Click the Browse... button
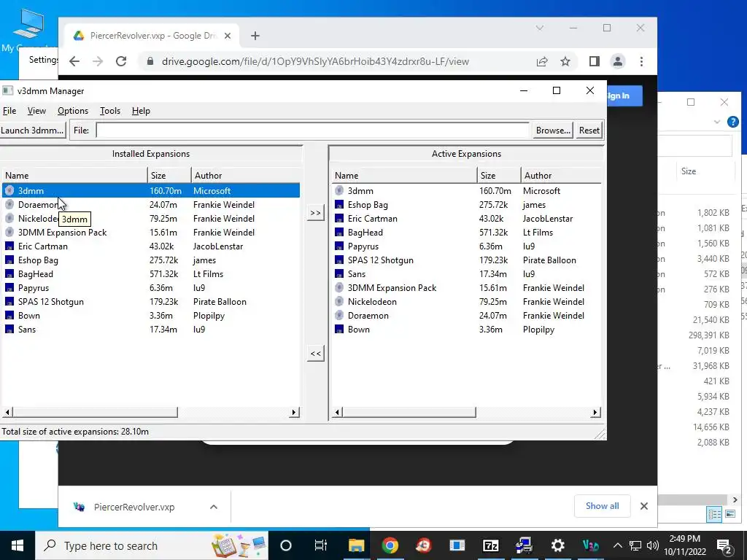The height and width of the screenshot is (560, 747). pyautogui.click(x=553, y=130)
